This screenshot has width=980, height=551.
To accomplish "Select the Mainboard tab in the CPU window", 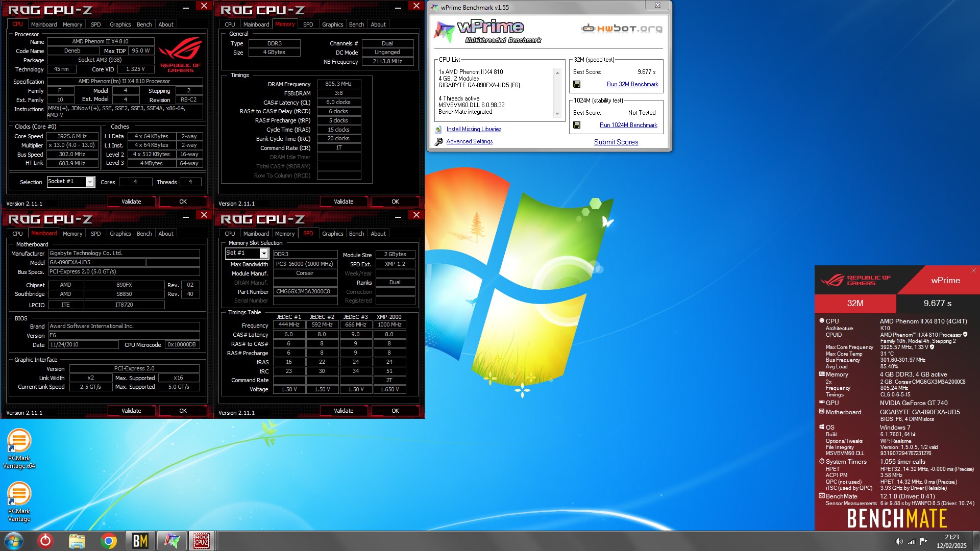I will tap(44, 24).
